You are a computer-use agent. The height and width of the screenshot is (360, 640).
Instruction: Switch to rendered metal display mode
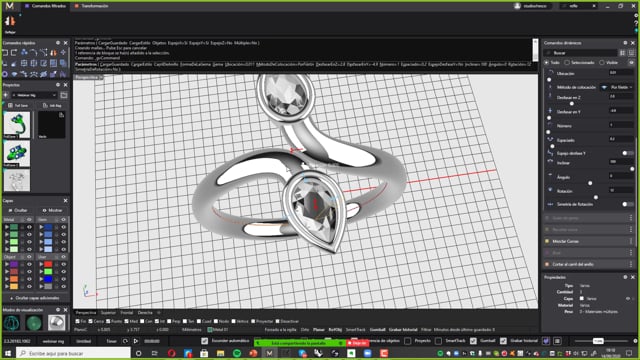click(56, 323)
